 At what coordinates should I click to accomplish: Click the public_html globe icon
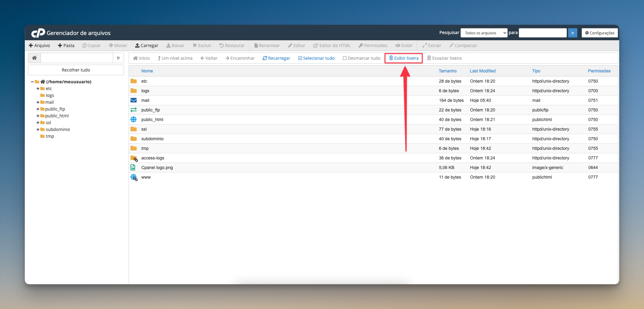(134, 120)
